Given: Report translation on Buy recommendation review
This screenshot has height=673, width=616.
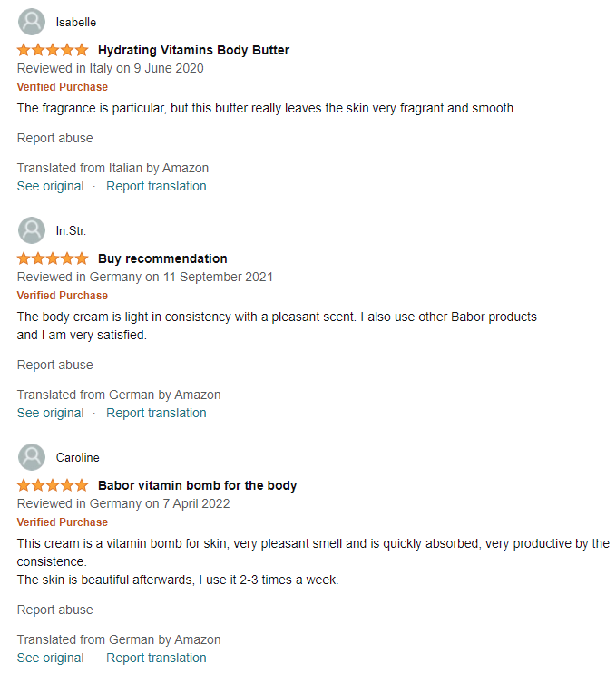Looking at the screenshot, I should (156, 413).
